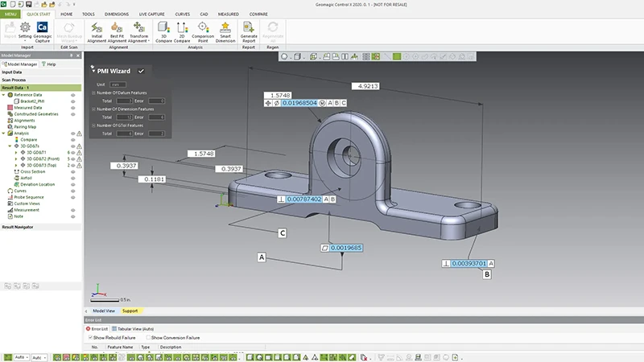
Task: Collapse Number Of Datum Features section
Action: 93,94
